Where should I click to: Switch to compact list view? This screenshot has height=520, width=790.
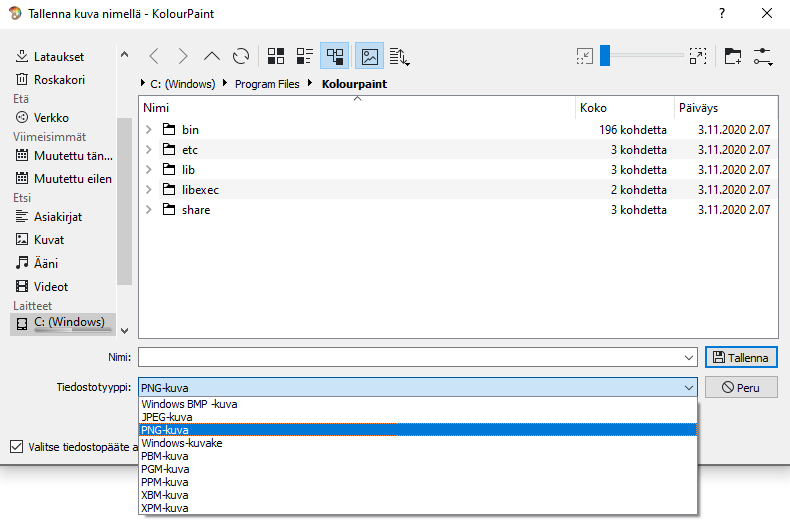pos(305,57)
